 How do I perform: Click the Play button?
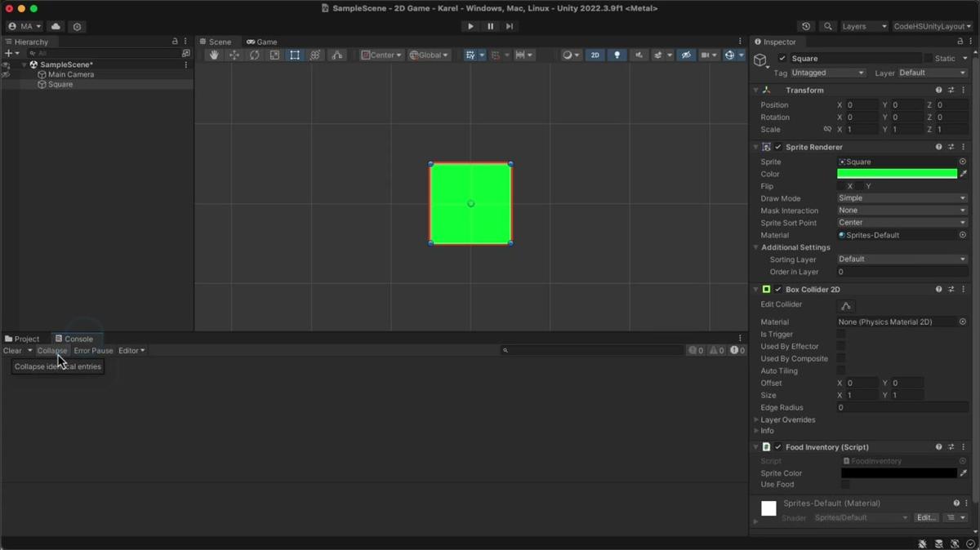[x=470, y=26]
